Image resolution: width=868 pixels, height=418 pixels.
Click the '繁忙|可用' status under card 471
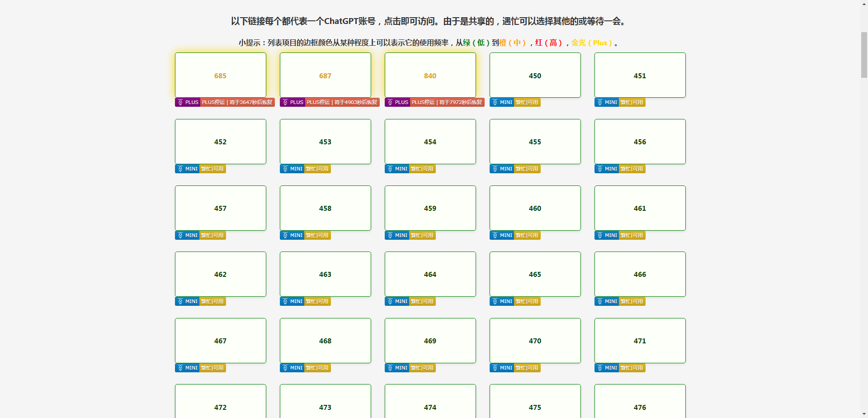pyautogui.click(x=632, y=368)
